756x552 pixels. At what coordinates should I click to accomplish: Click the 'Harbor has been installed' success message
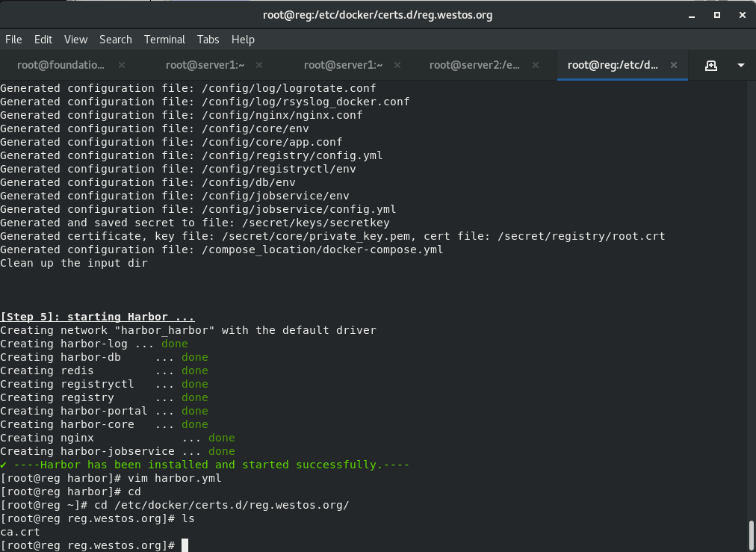pos(205,465)
